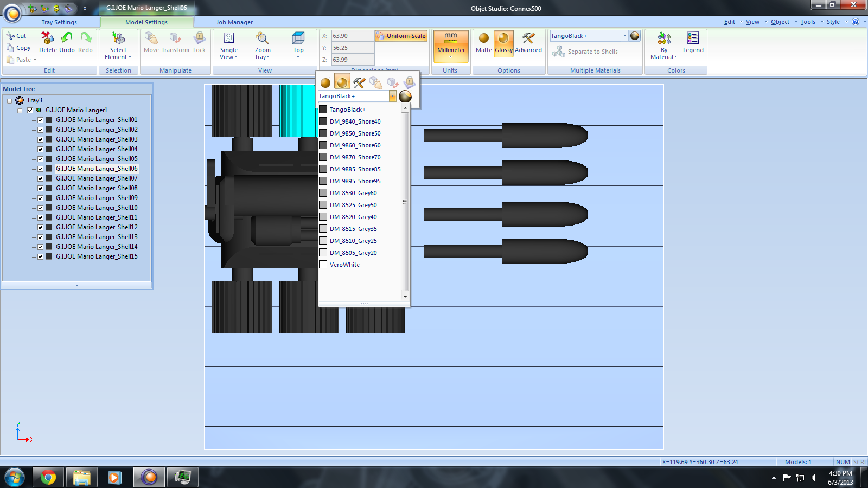Click the Transform icon in ribbon
Screen dimensions: 868x488
pyautogui.click(x=175, y=38)
